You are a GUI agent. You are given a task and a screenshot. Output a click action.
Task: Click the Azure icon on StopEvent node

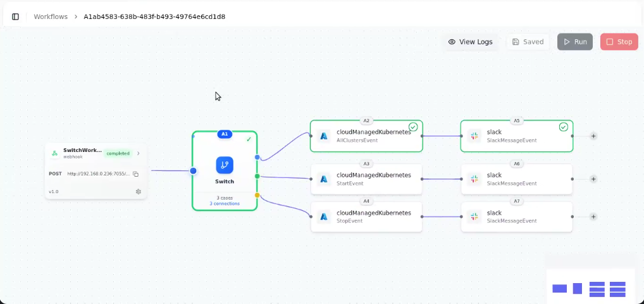(x=324, y=217)
